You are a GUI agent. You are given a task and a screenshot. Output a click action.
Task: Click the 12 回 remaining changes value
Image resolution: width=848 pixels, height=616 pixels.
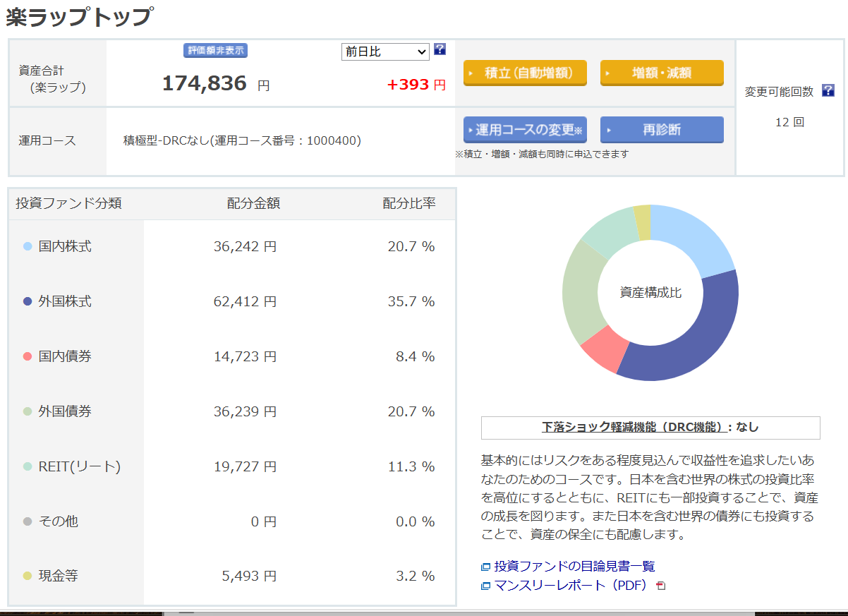tap(789, 122)
